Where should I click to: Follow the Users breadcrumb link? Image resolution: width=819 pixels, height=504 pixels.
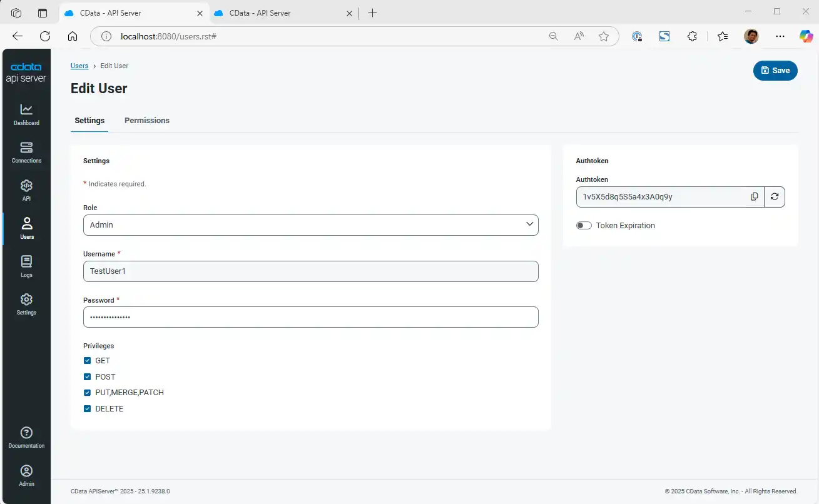(79, 66)
